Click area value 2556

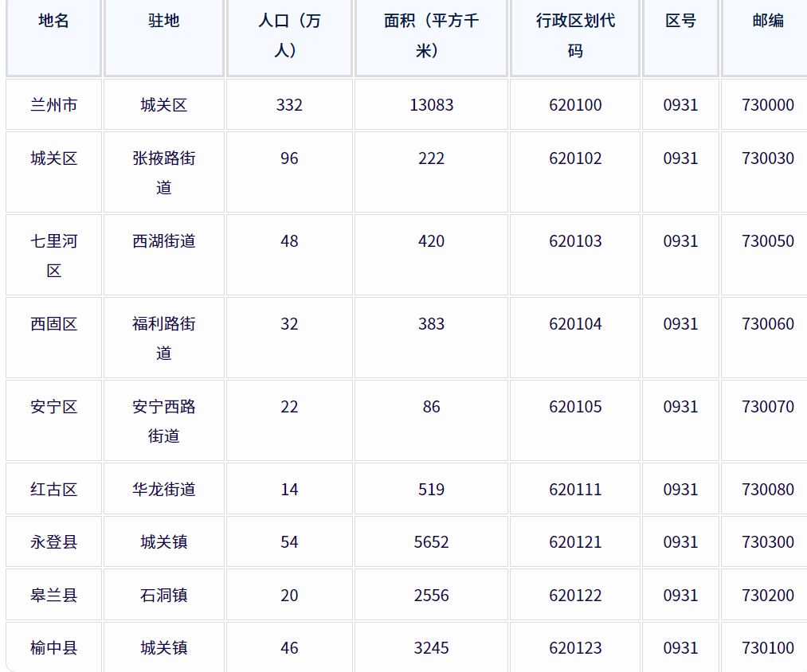click(x=431, y=595)
